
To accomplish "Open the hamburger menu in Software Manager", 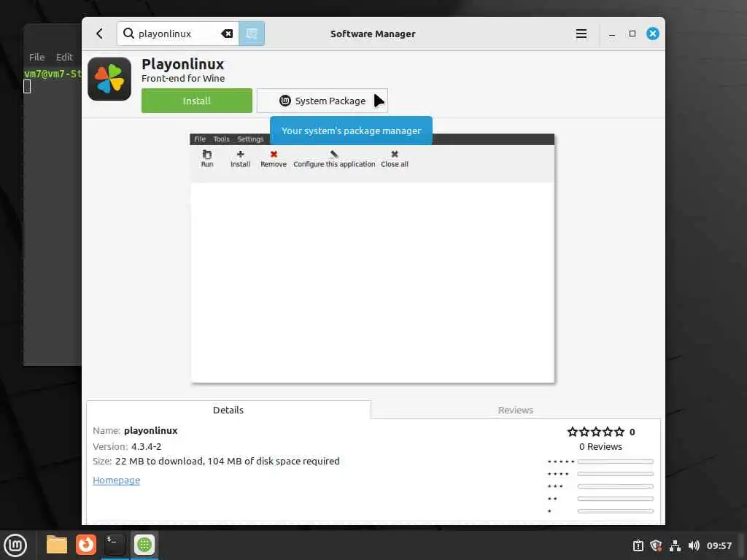I will click(x=581, y=34).
